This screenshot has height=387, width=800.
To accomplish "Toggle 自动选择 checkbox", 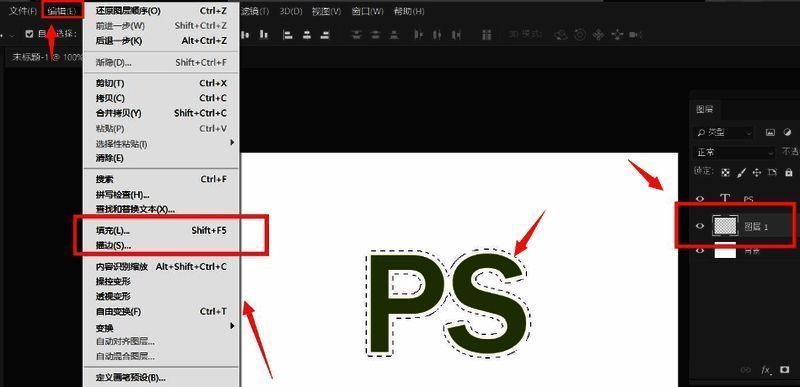I will click(x=29, y=34).
